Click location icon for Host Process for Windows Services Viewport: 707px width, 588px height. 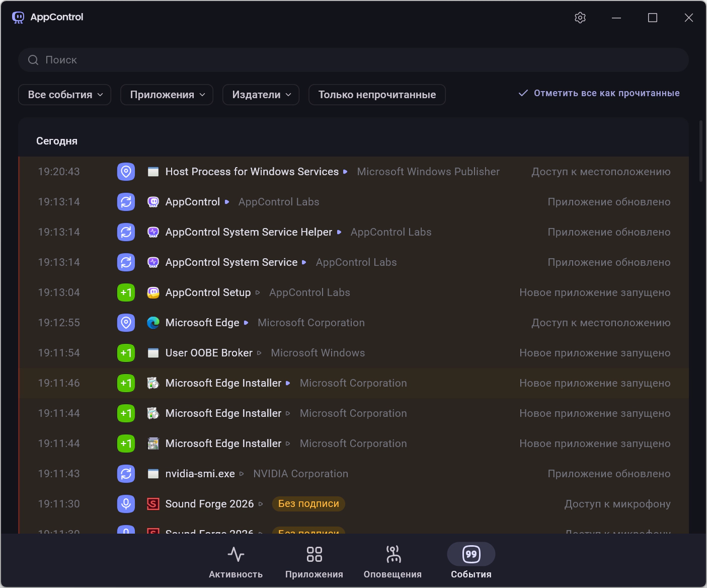126,172
